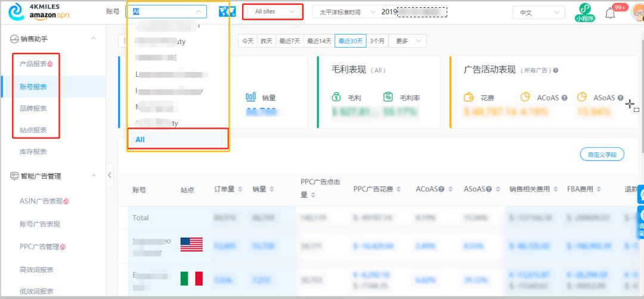
Task: Sort by 销售相关费用 column
Action: click(x=555, y=189)
